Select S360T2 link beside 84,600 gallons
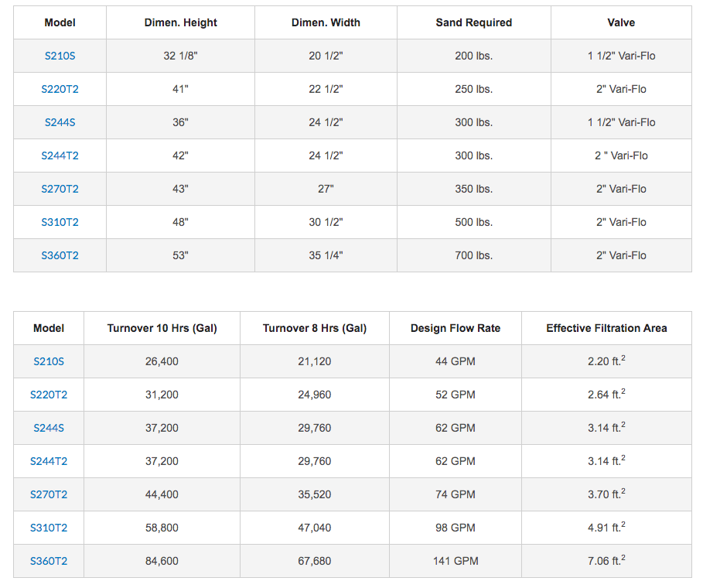 49,561
